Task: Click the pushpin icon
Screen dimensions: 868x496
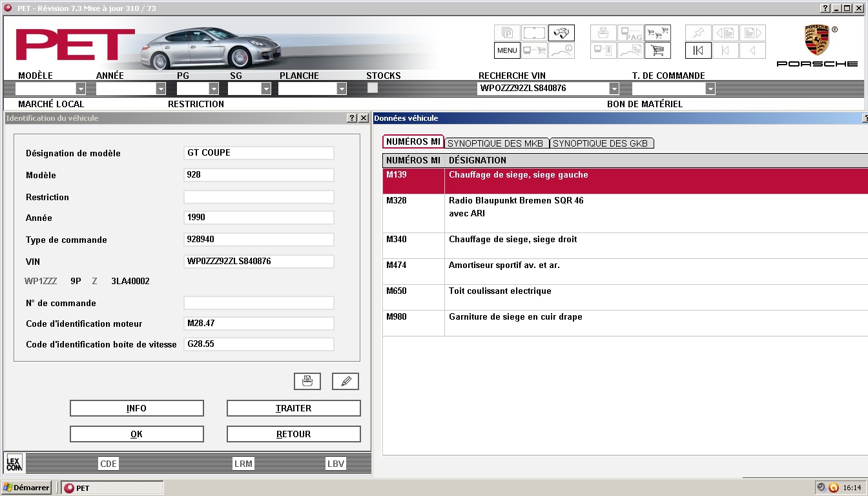Action: click(699, 33)
